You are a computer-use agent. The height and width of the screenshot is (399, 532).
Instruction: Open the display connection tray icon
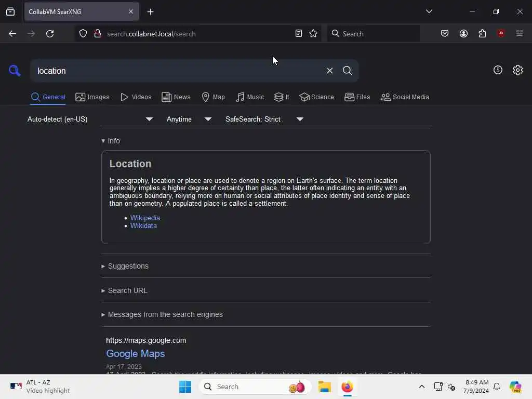coord(438,387)
